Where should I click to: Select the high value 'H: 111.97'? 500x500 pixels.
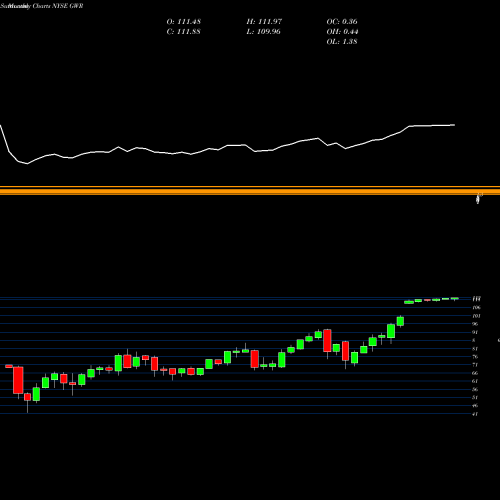point(264,22)
